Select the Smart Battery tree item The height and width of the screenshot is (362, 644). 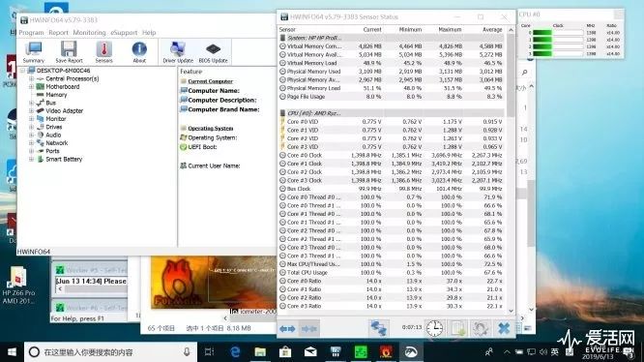pyautogui.click(x=64, y=159)
